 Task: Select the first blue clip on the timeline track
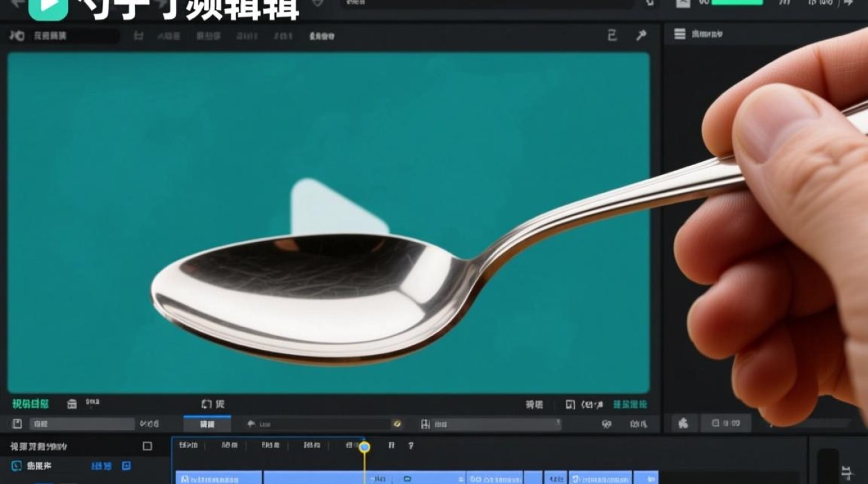coord(219,478)
